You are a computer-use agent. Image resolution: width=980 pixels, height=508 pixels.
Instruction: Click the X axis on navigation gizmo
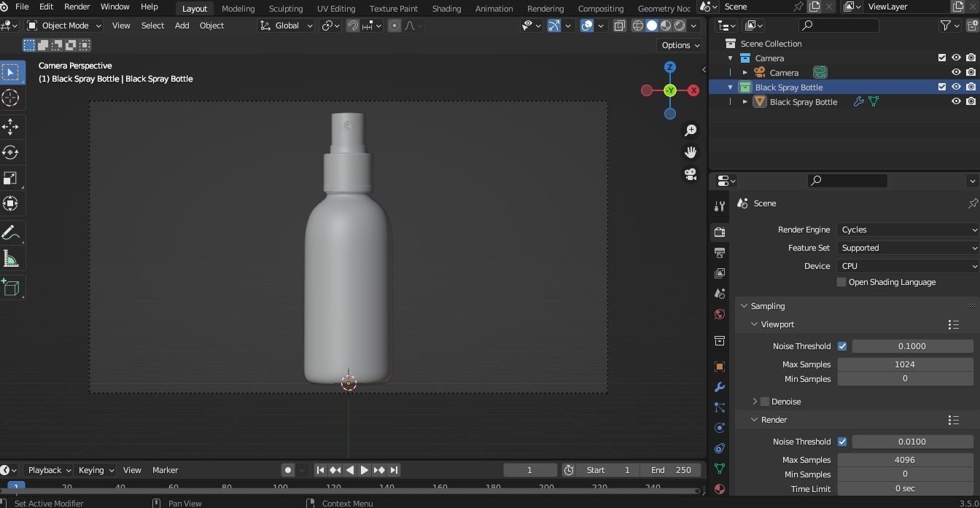693,90
